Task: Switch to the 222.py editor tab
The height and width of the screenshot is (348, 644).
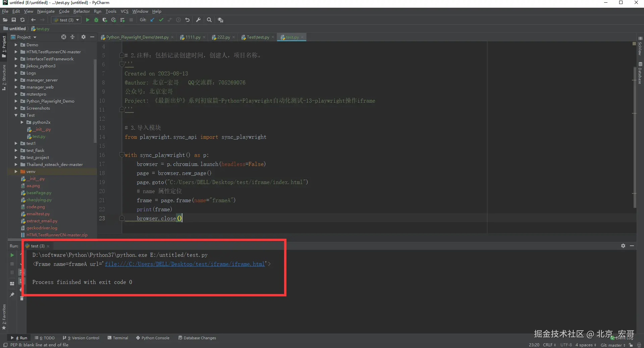Action: [223, 37]
